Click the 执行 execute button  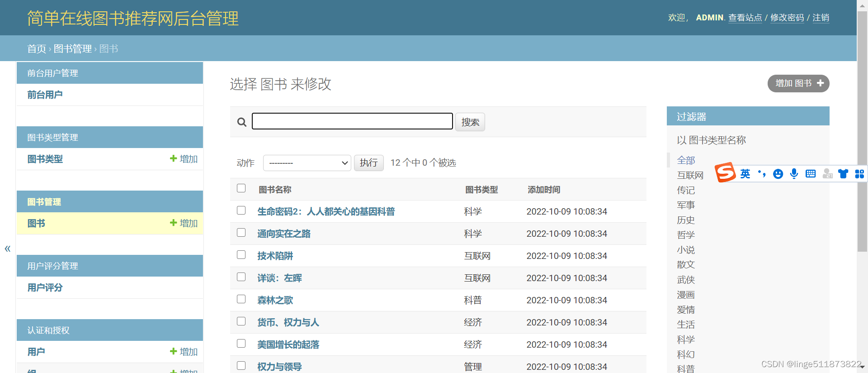tap(369, 163)
